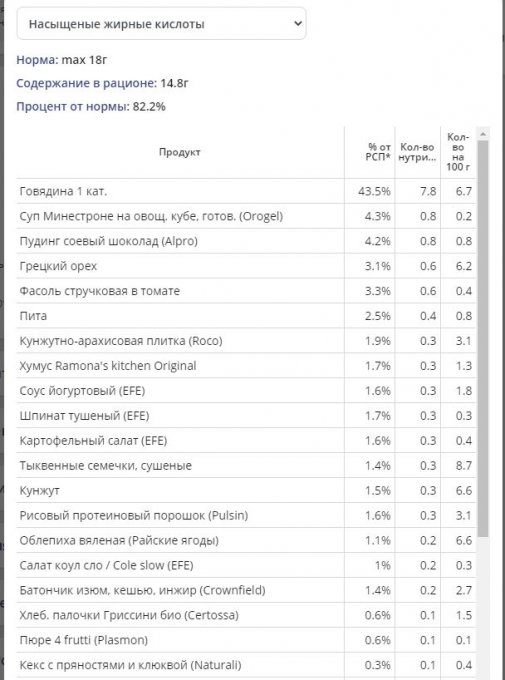
Task: Select the Облепиха вяленая row
Action: 246,540
